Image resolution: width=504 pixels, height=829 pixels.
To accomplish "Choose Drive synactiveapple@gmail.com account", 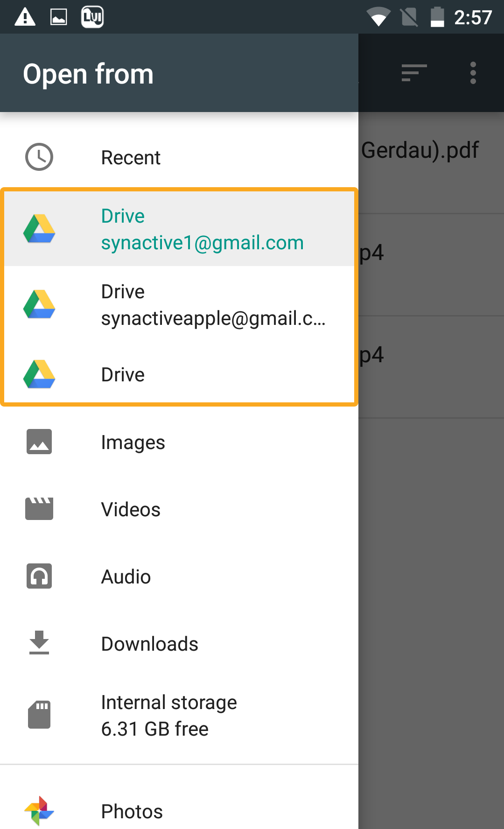I will click(x=213, y=305).
